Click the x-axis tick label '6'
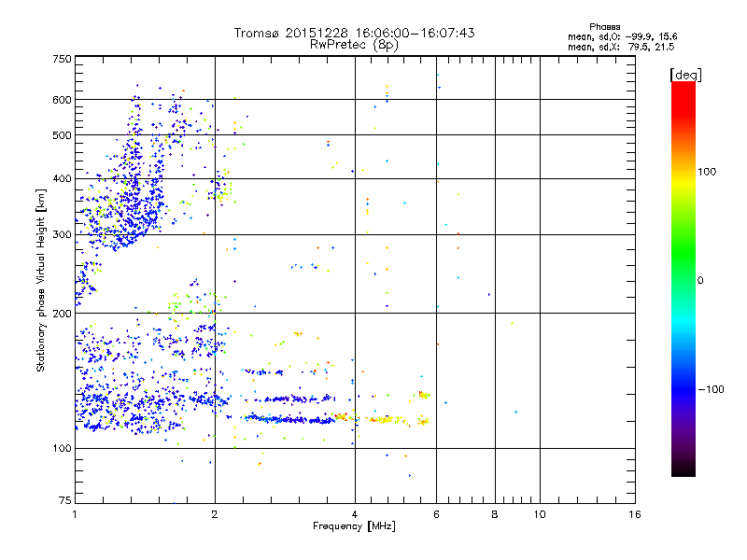Screen dimensions: 747x560 click(x=436, y=514)
